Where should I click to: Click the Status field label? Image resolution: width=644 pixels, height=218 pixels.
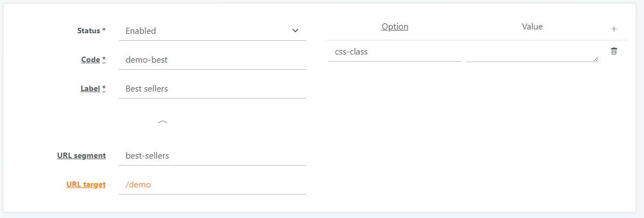pyautogui.click(x=88, y=31)
